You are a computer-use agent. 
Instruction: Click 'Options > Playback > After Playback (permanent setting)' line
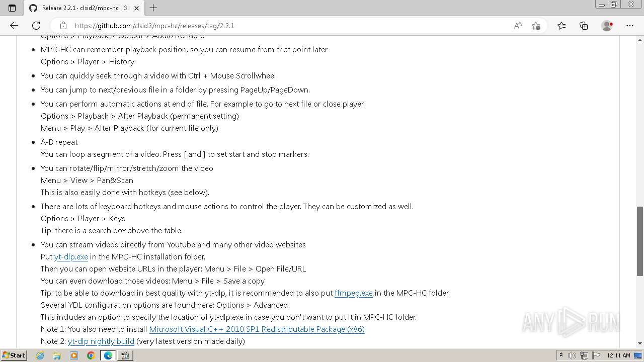[x=140, y=116]
